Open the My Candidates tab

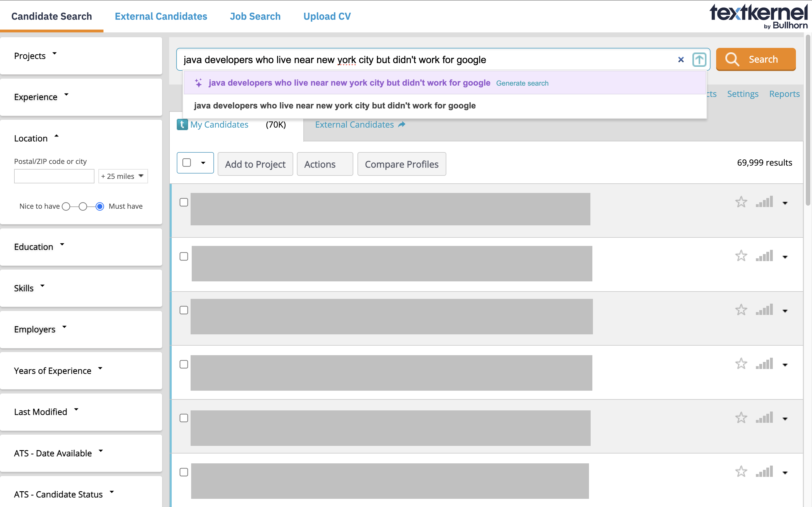click(x=219, y=124)
